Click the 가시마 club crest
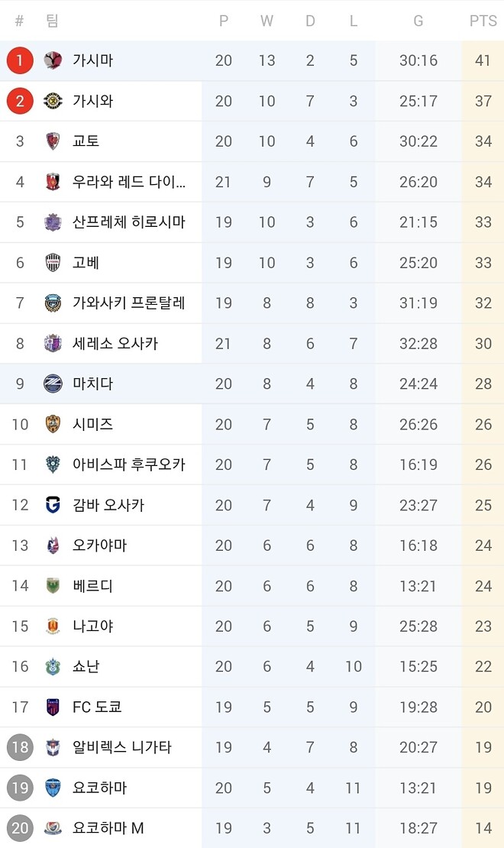Screen dimensions: 504x848 (x=53, y=60)
